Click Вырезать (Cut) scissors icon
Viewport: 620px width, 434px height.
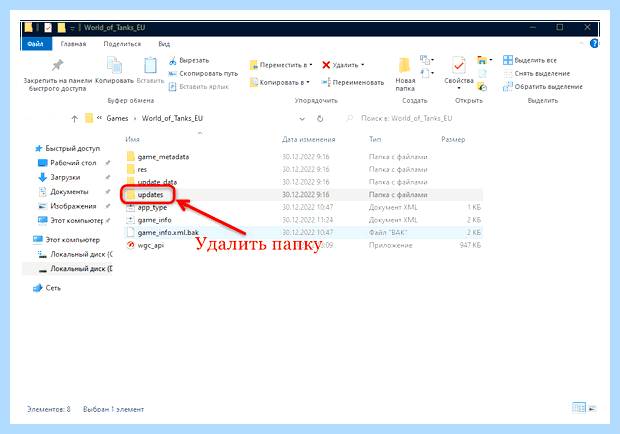click(x=172, y=60)
